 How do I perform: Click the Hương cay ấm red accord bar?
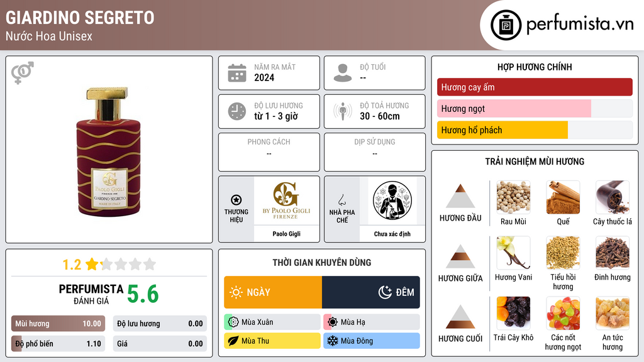[535, 87]
